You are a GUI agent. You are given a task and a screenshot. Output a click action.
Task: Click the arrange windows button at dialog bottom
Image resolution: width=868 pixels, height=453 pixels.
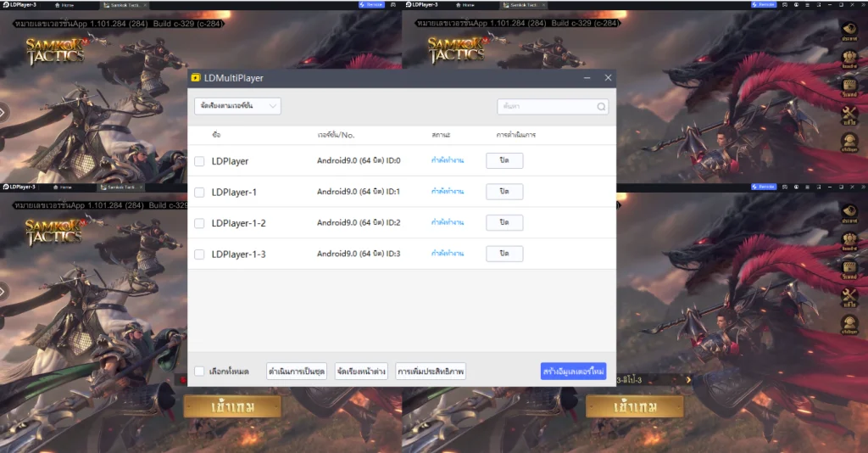[x=361, y=371]
